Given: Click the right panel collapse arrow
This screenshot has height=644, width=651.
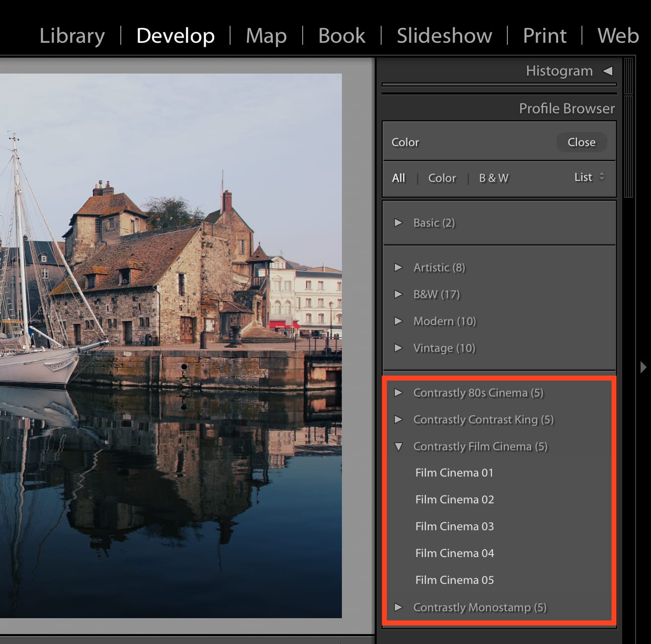Looking at the screenshot, I should (644, 367).
